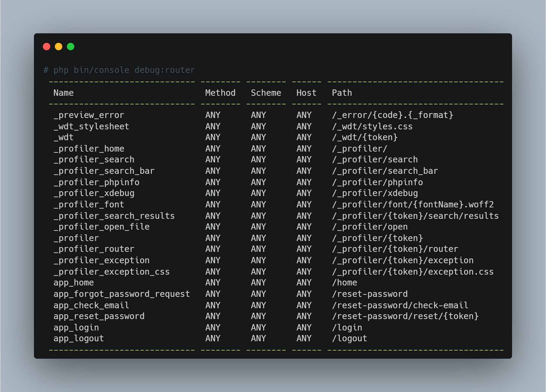Select the _wdt_stylesheet route name
This screenshot has height=392, width=546.
point(91,126)
